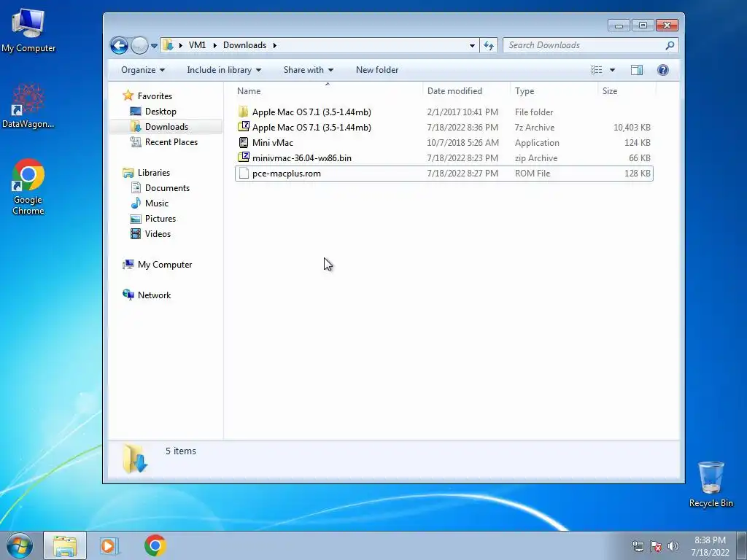The width and height of the screenshot is (747, 560).
Task: Select the minivmac-36.04-wx86.bin zip icon
Action: click(x=244, y=157)
